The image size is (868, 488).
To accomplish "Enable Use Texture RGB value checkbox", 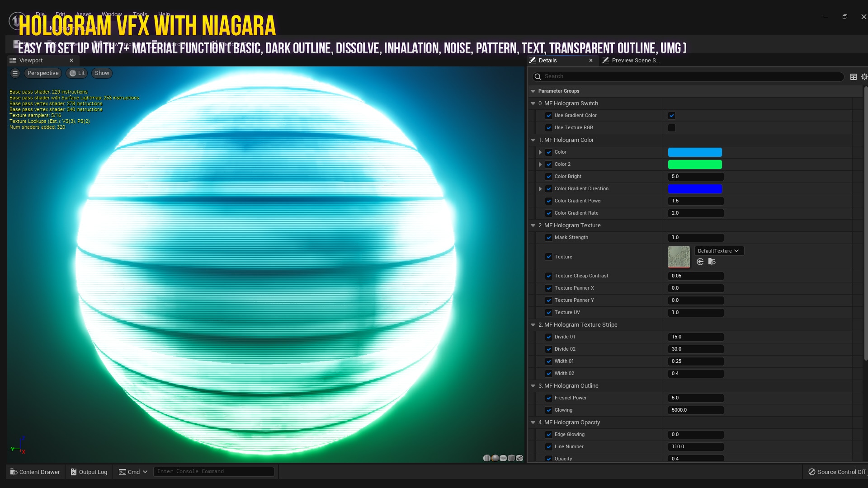I will 672,128.
